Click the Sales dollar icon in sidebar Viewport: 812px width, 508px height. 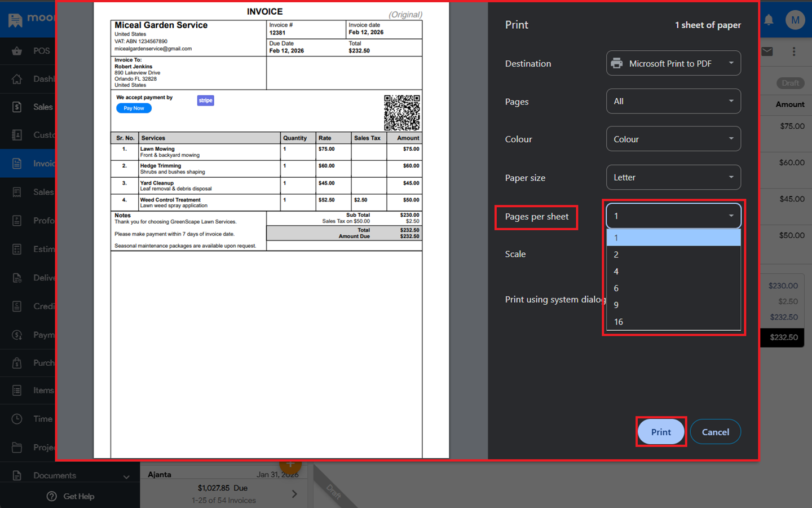[17, 107]
